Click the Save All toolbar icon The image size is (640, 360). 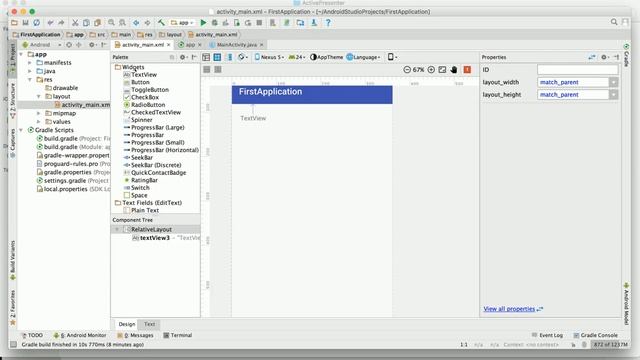pyautogui.click(x=25, y=23)
